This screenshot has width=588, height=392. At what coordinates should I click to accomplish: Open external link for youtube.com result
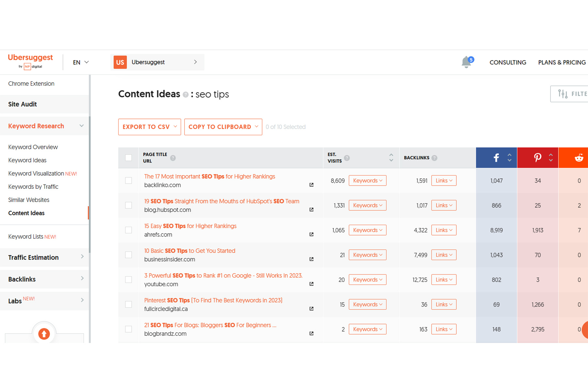311,284
